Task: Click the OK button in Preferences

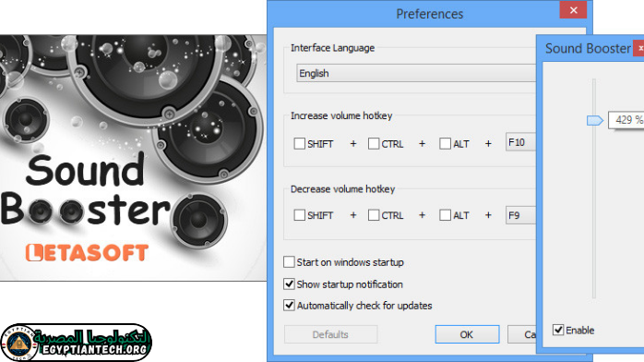Action: (x=467, y=334)
